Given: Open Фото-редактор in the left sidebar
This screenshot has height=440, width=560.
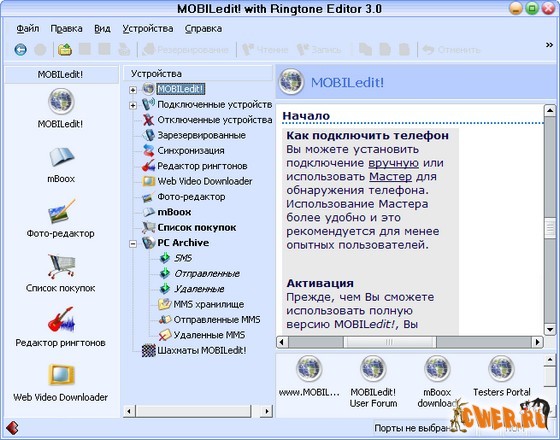Looking at the screenshot, I should [x=61, y=219].
